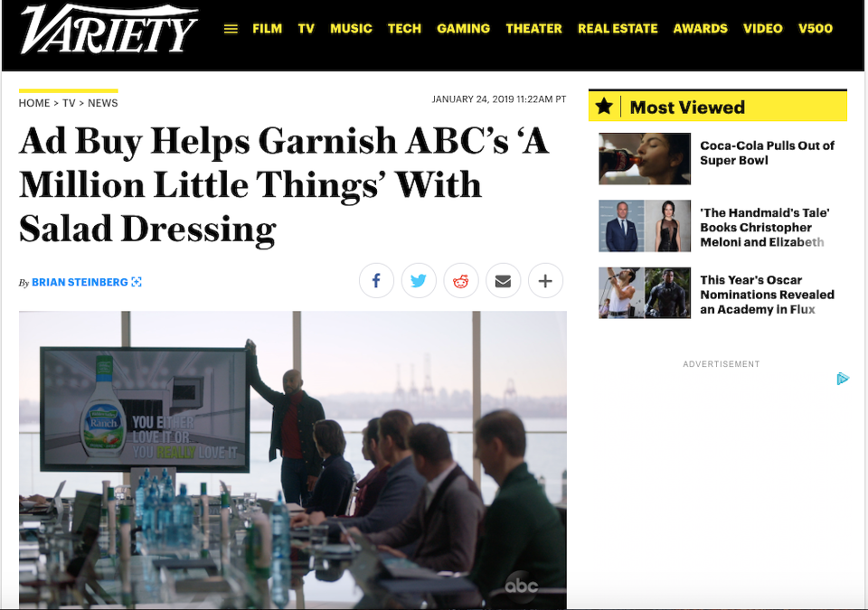Open the hamburger menu icon
Viewport: 868px width, 610px height.
[231, 29]
